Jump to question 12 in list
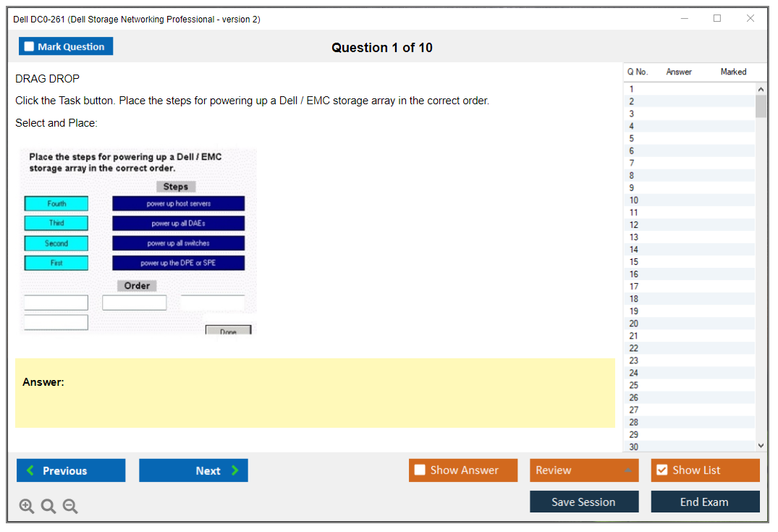778x532 pixels. coord(634,225)
